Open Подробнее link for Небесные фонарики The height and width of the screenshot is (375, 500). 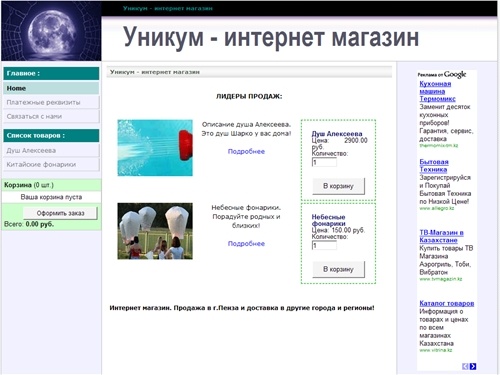(x=246, y=244)
